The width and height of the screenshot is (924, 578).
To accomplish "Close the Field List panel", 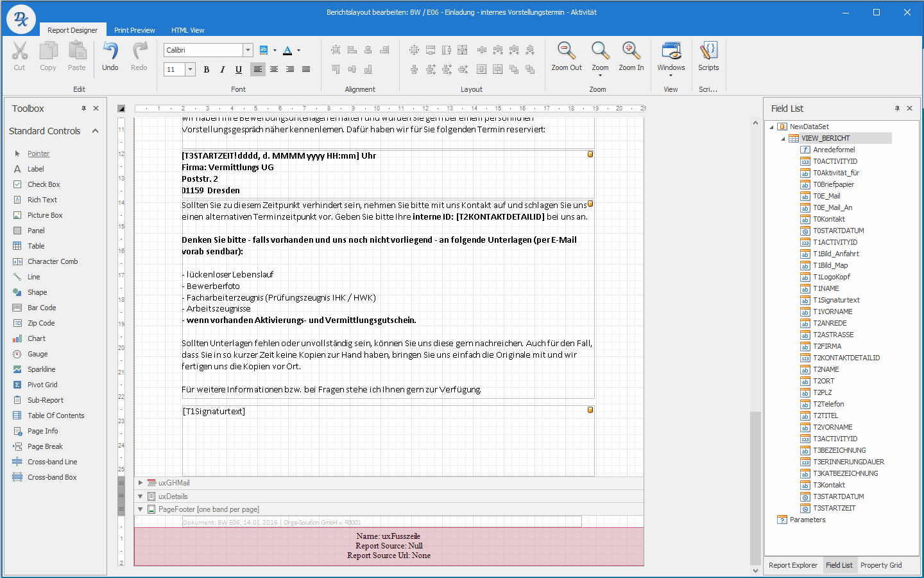I will click(x=909, y=109).
